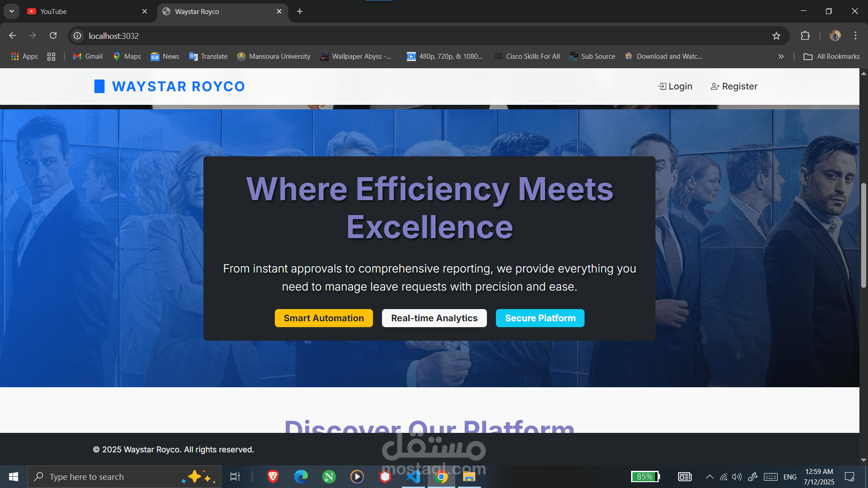This screenshot has height=488, width=868.
Task: Open the Extensions puzzle icon
Action: [805, 36]
